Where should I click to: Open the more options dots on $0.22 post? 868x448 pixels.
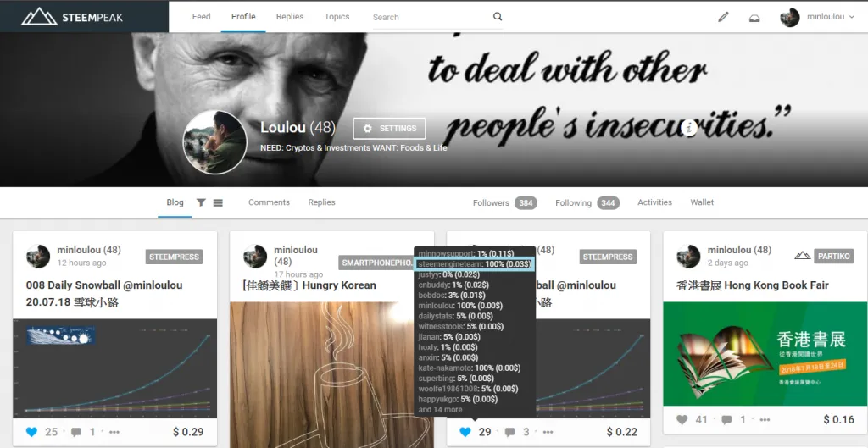[x=548, y=433]
